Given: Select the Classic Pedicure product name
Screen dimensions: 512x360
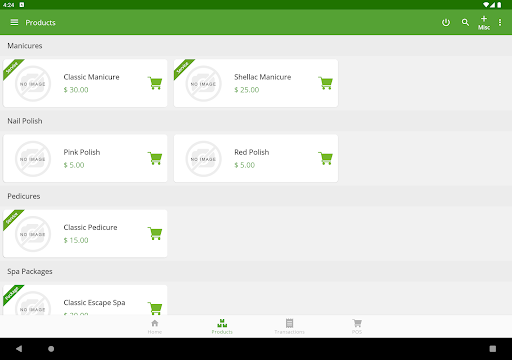Looking at the screenshot, I should pos(90,227).
